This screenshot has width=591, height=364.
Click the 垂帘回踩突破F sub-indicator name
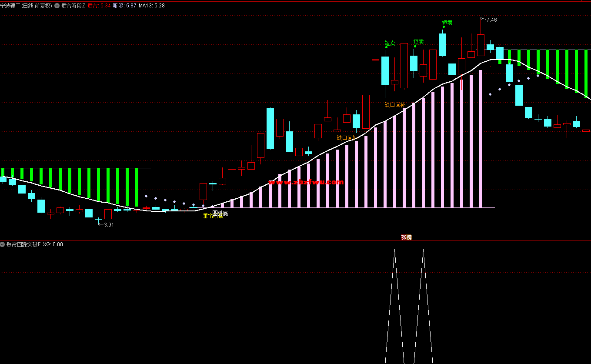(x=23, y=244)
